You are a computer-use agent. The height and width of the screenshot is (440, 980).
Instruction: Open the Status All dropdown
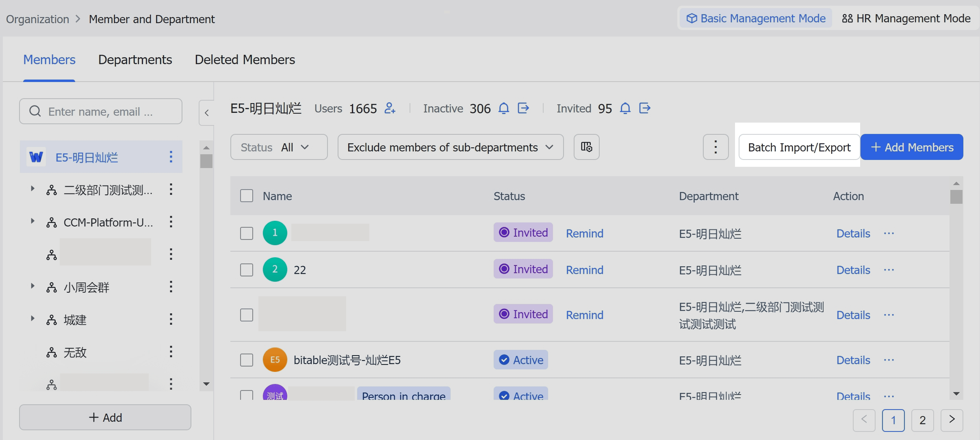point(279,147)
